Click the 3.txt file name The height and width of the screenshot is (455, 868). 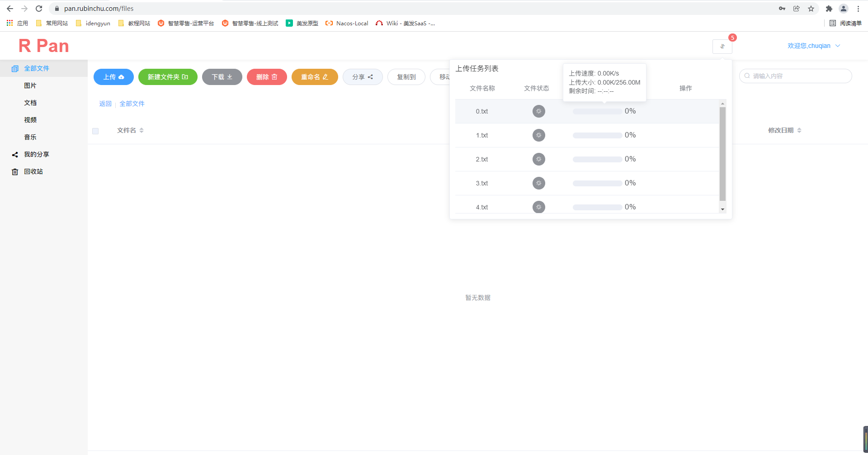(x=481, y=183)
